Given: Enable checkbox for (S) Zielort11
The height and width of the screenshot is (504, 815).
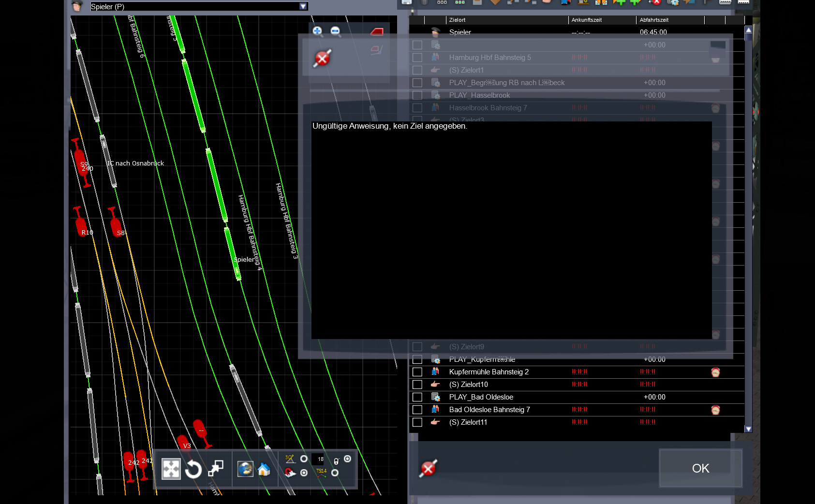Looking at the screenshot, I should [x=417, y=422].
